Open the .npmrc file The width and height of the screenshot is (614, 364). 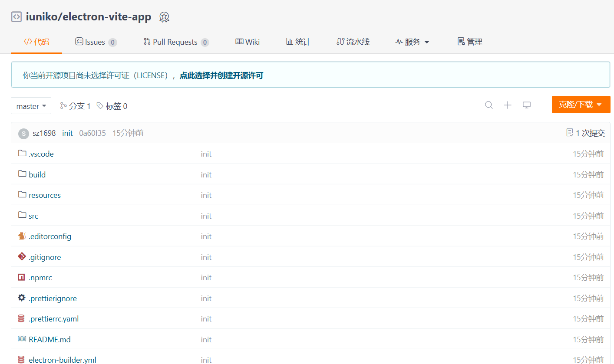click(x=40, y=278)
